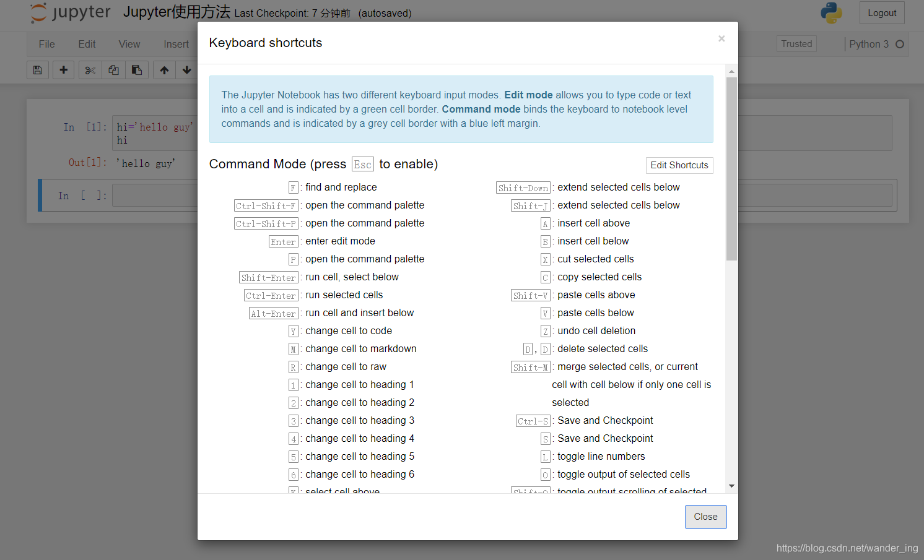Click the Out[1] 'hello guy' output
The image size is (924, 560).
tap(146, 163)
